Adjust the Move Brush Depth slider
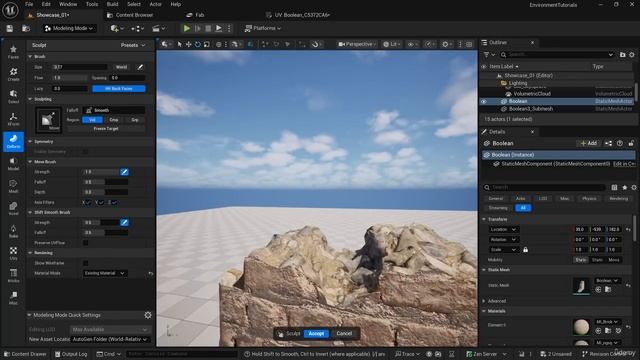This screenshot has height=360, width=640. [106, 192]
